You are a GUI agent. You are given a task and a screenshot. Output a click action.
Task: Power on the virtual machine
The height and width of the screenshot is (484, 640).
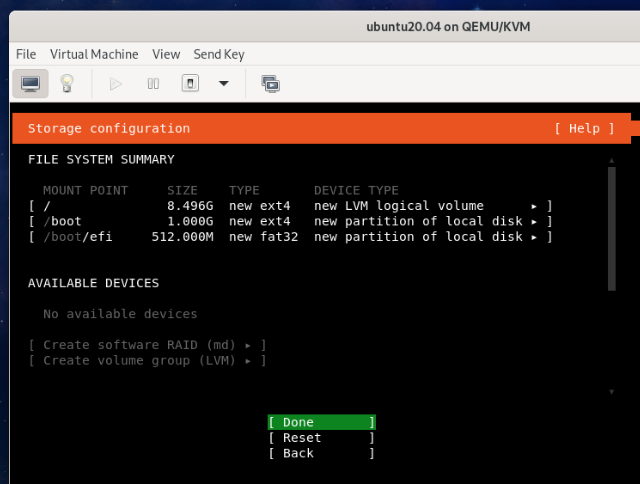115,83
